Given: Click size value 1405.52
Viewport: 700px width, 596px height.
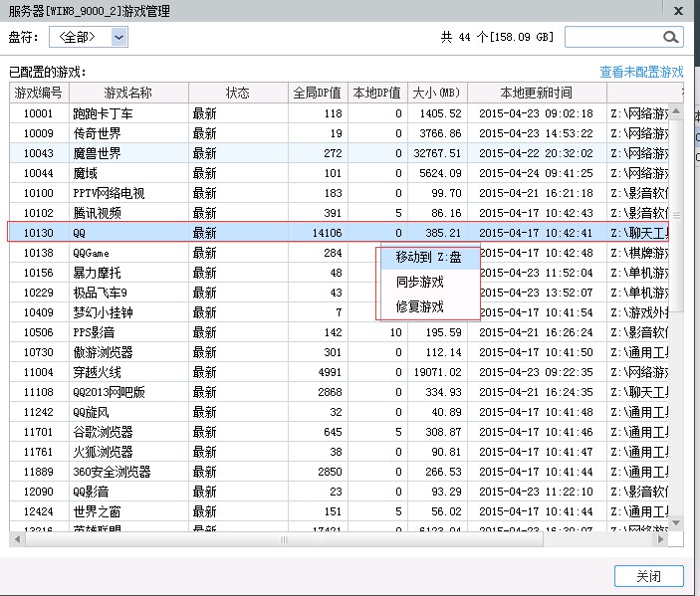Looking at the screenshot, I should (440, 113).
